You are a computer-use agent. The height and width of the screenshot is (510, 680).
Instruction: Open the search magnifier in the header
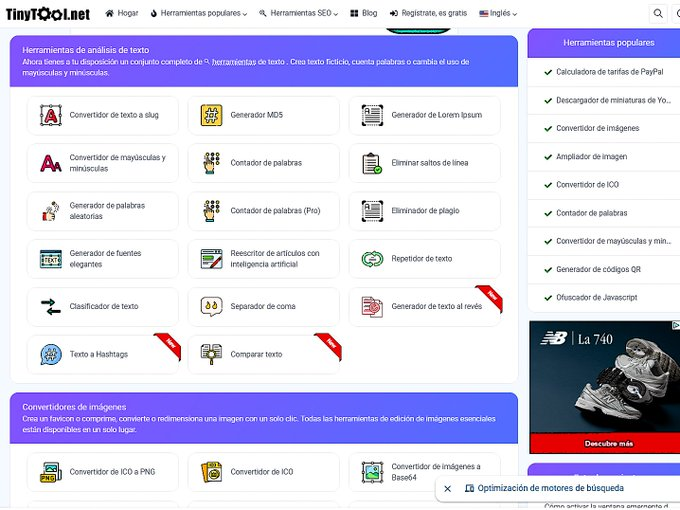(x=658, y=13)
